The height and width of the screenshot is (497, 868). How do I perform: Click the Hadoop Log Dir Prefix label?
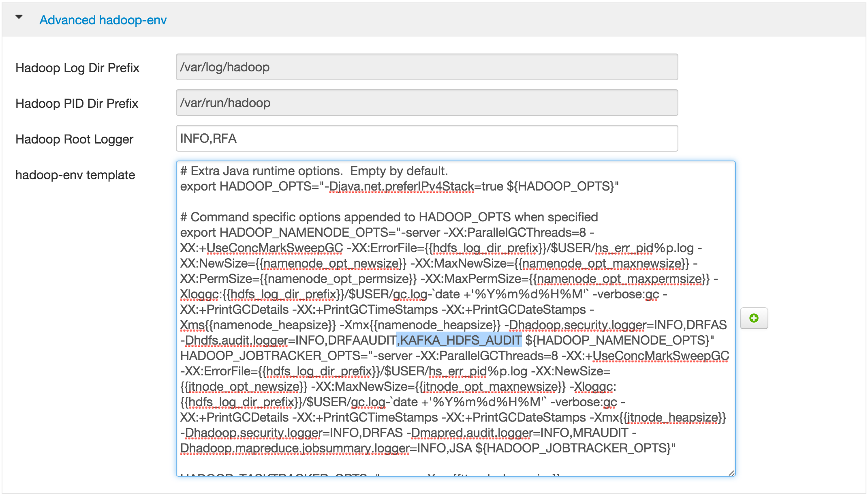[77, 68]
